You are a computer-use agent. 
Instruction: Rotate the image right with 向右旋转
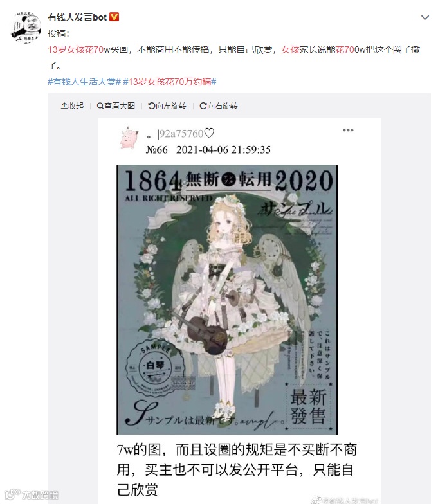tap(219, 105)
